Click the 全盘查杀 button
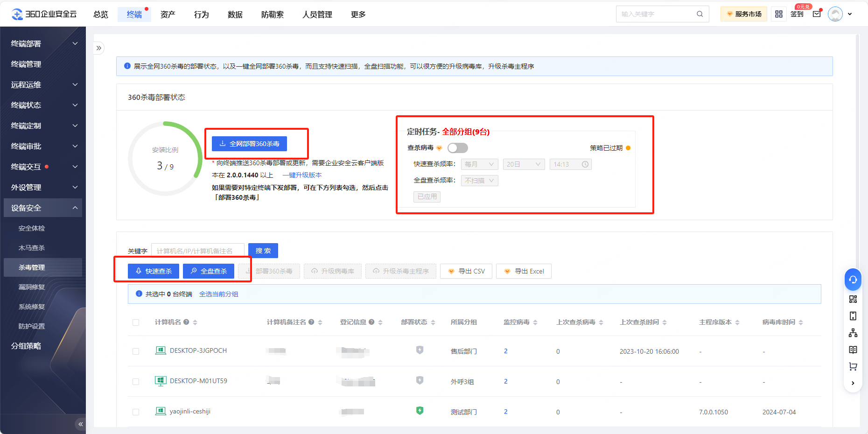Screen dimensions: 868x434 point(209,271)
